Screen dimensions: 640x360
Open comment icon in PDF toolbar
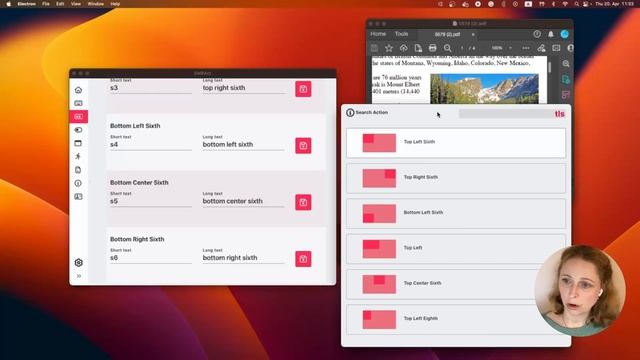[x=556, y=48]
